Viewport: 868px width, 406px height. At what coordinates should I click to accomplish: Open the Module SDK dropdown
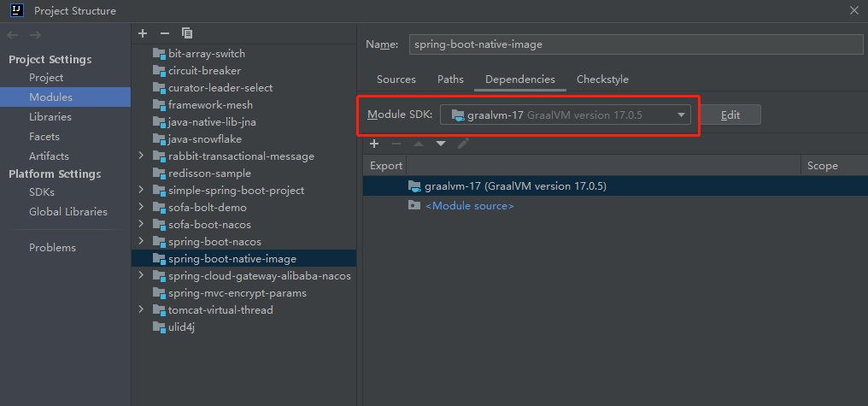tap(681, 115)
